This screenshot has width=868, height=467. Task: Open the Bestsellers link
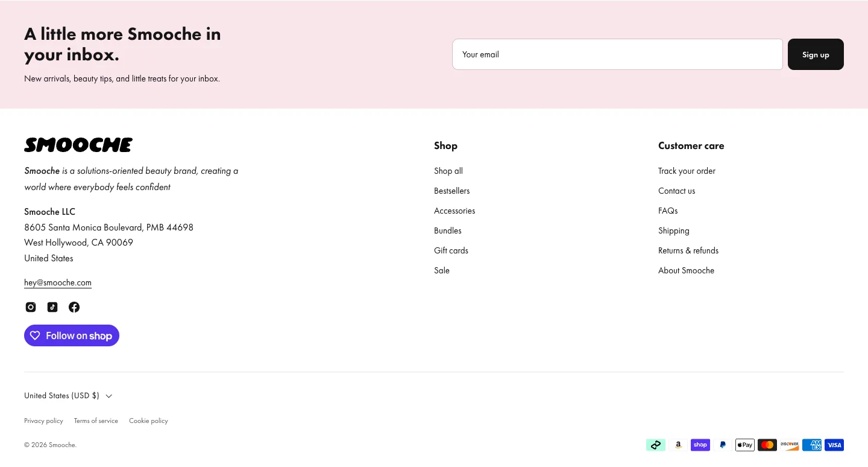[452, 191]
